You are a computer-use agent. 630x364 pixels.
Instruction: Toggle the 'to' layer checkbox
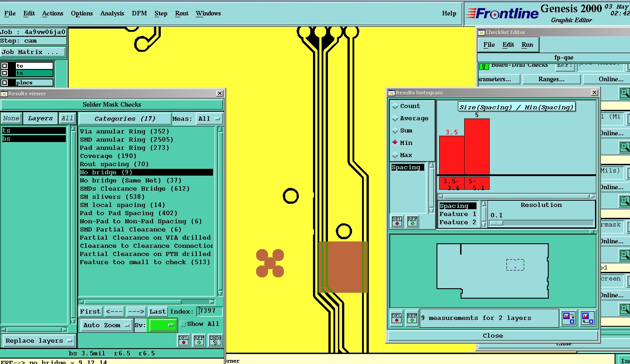tap(5, 66)
